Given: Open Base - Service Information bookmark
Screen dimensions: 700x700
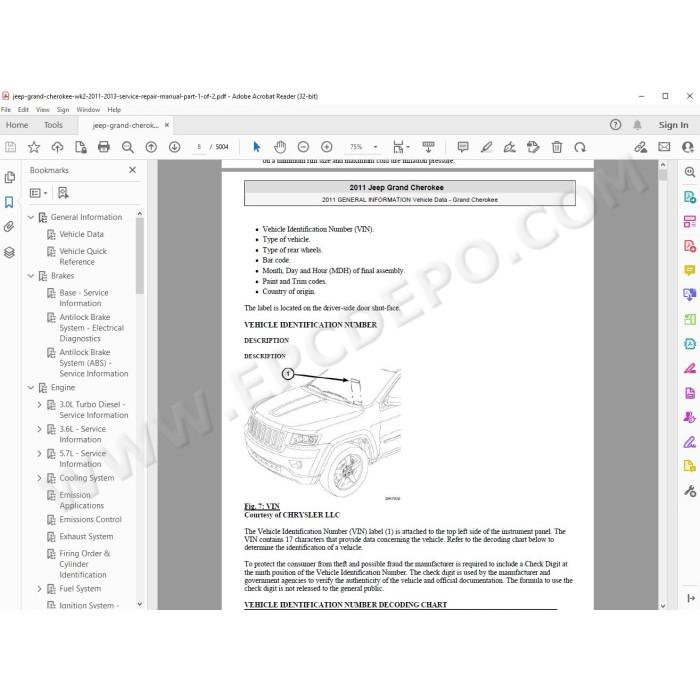Looking at the screenshot, I should (x=84, y=298).
